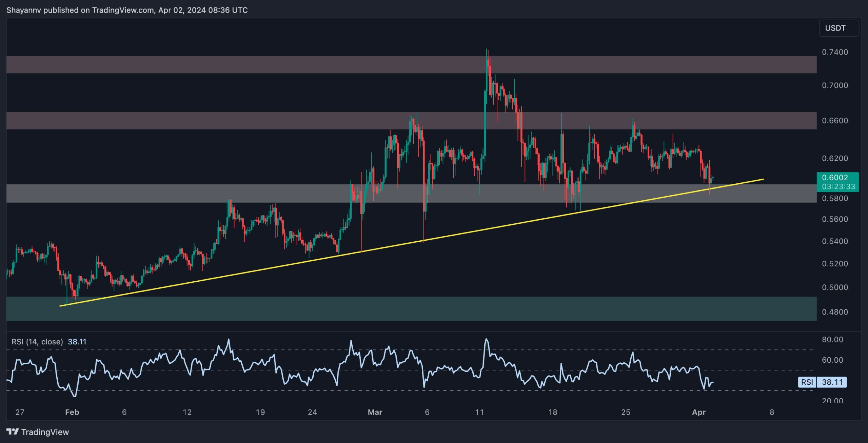Click the 0.6200 price axis label

pos(835,158)
